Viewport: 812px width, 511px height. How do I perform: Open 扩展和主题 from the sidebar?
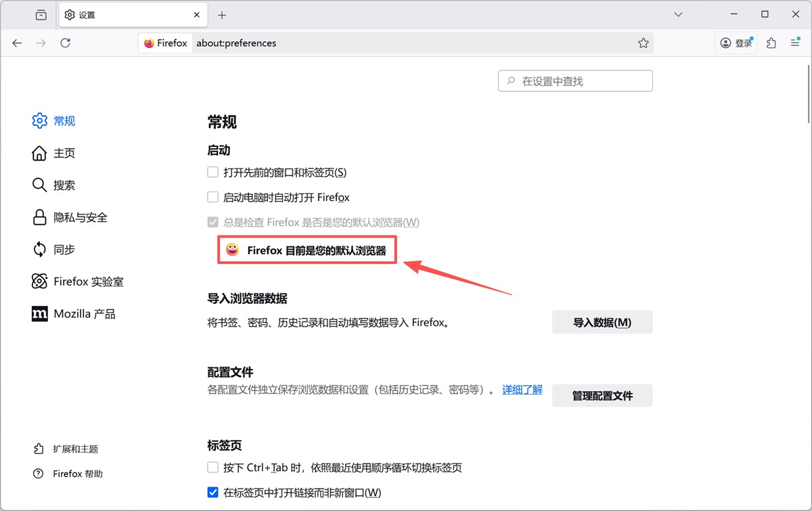pyautogui.click(x=70, y=448)
